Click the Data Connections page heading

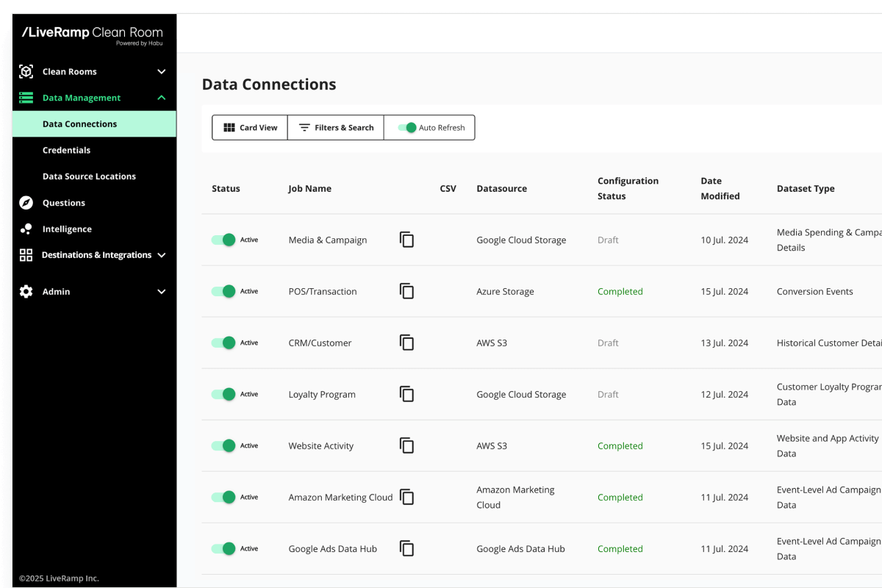[269, 85]
